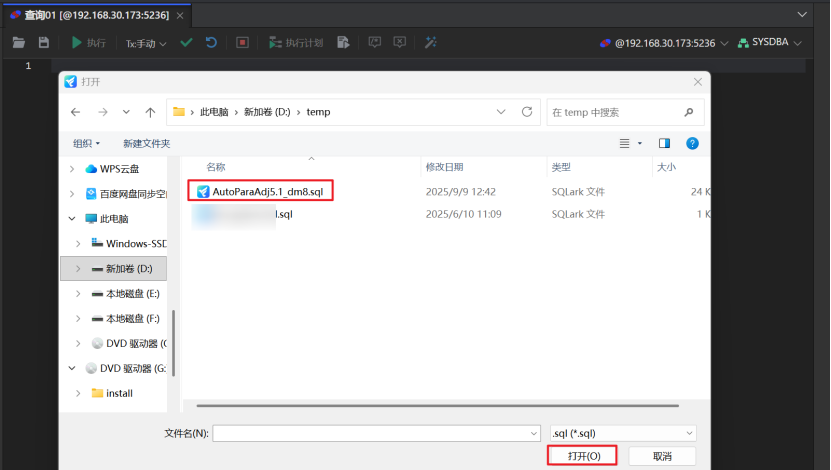The image size is (831, 470).
Task: Sort files by 类型 column
Action: [x=561, y=167]
